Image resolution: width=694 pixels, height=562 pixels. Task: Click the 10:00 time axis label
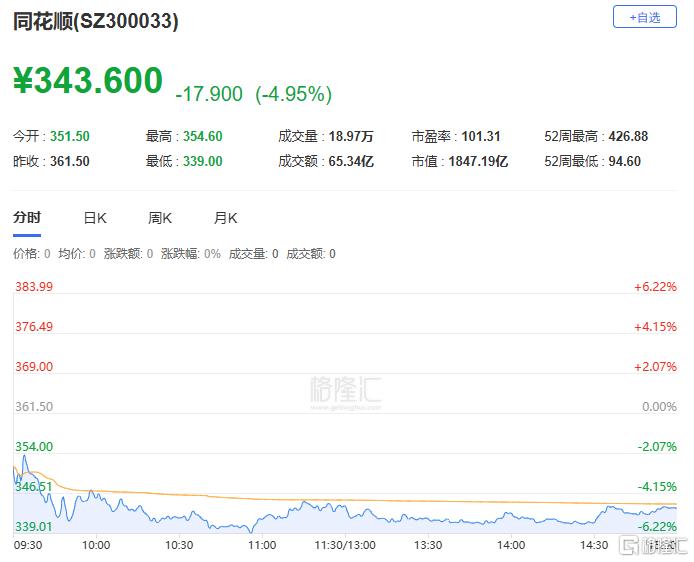pyautogui.click(x=96, y=545)
